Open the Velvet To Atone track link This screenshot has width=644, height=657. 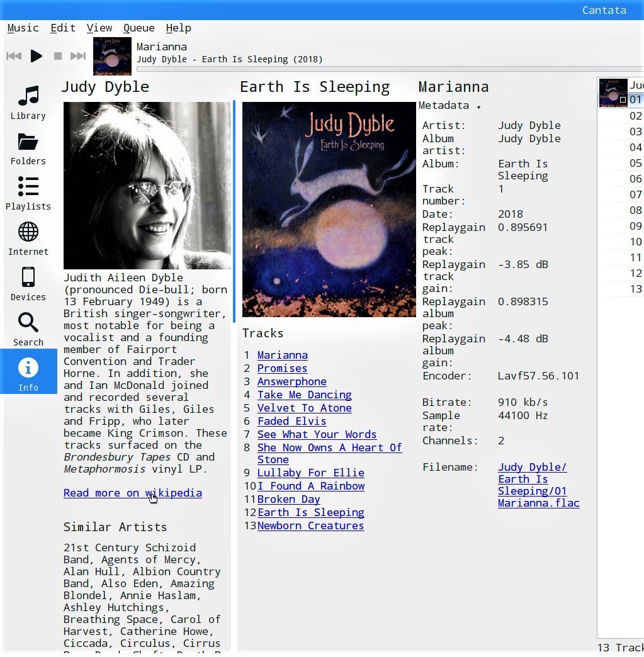pyautogui.click(x=305, y=408)
